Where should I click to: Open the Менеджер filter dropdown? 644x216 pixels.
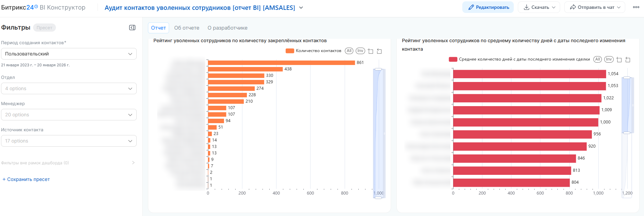[69, 115]
